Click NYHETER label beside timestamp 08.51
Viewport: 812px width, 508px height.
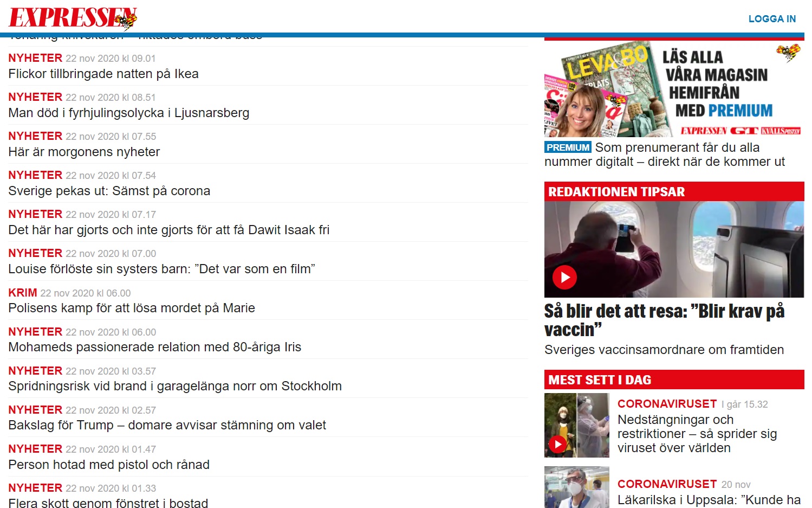[x=35, y=97]
